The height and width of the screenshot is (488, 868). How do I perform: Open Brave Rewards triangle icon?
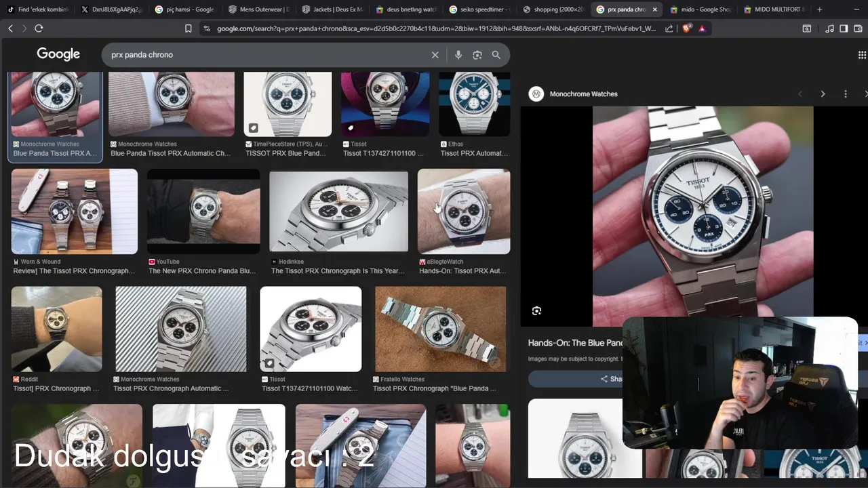(702, 28)
